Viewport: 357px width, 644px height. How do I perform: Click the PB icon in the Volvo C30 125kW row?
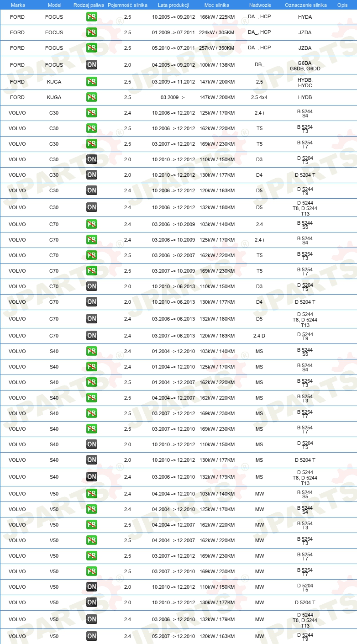(x=92, y=113)
